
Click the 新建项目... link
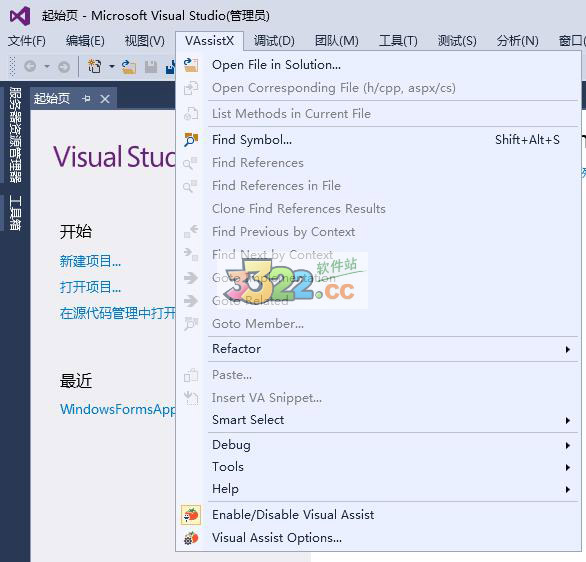[90, 261]
